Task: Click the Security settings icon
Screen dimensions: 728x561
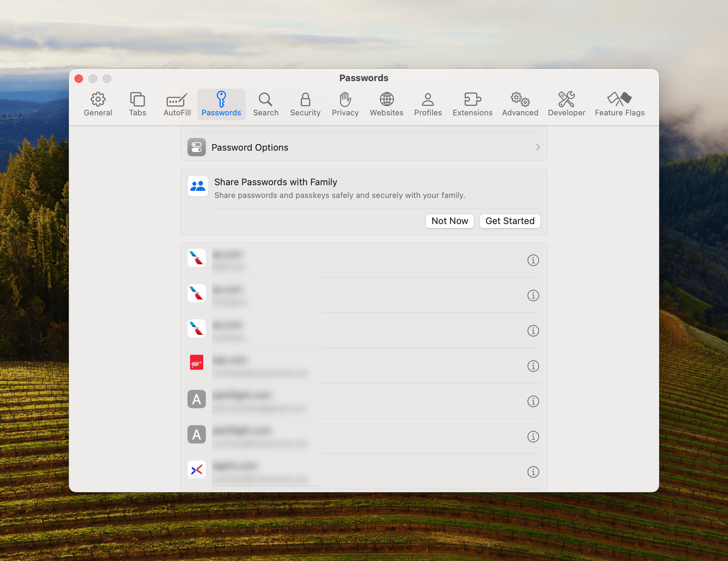Action: click(305, 103)
